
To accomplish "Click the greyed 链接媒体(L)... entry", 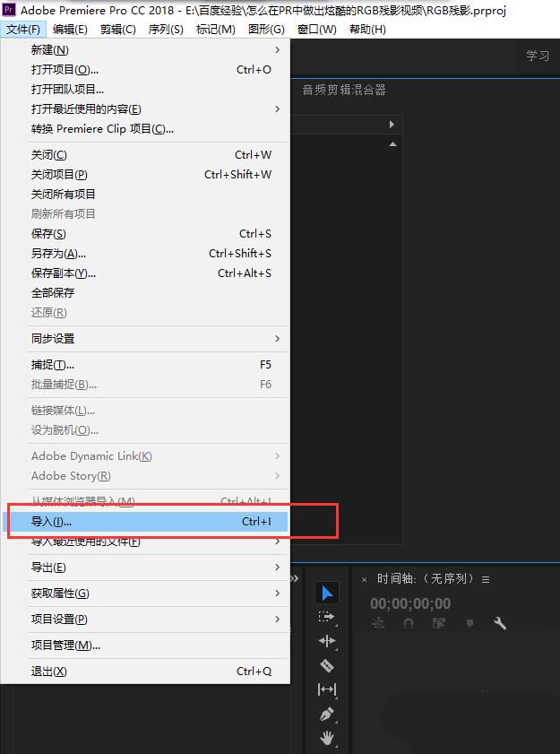I will pos(144,411).
